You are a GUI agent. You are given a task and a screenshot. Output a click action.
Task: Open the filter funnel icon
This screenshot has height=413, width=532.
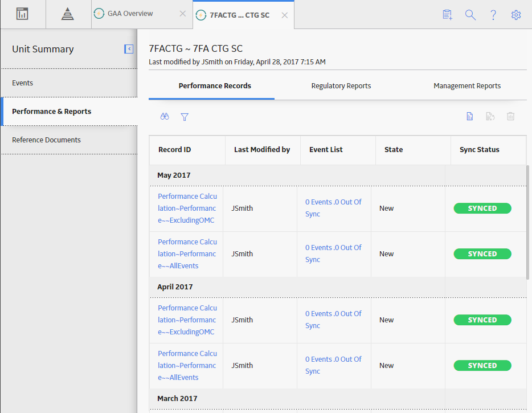(185, 117)
